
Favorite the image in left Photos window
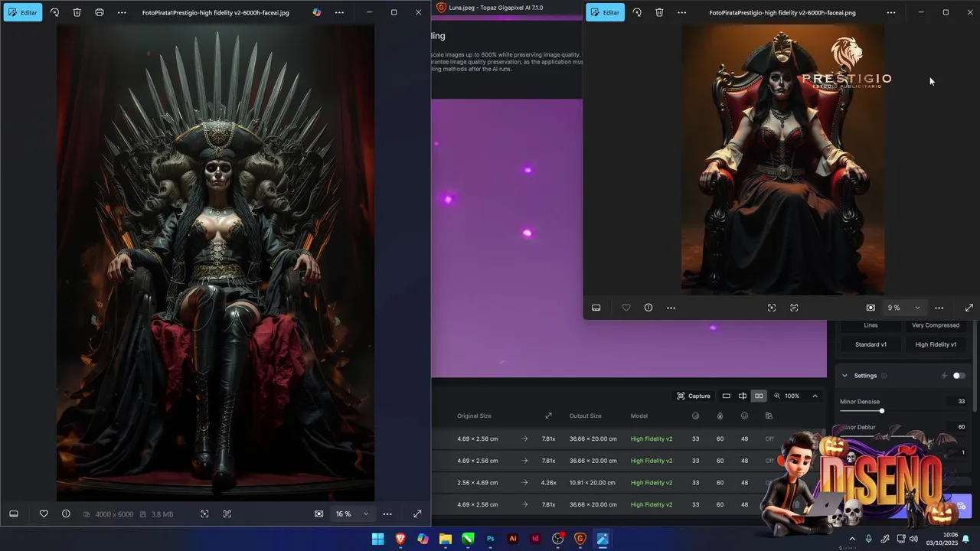44,514
